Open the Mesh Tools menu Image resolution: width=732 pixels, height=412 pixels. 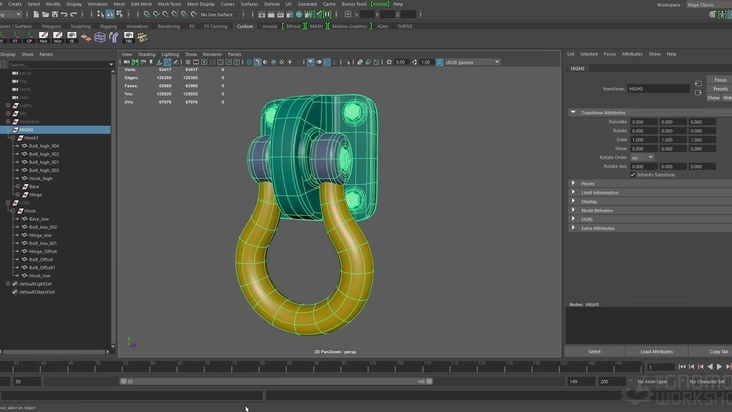coord(169,4)
